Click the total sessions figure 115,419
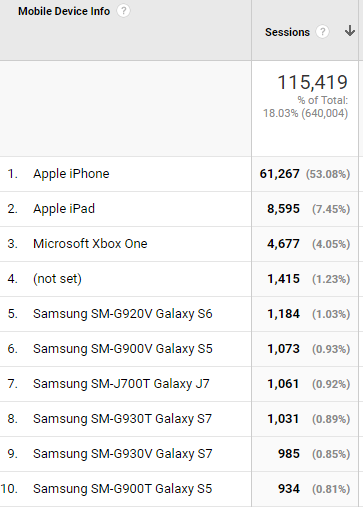 313,82
